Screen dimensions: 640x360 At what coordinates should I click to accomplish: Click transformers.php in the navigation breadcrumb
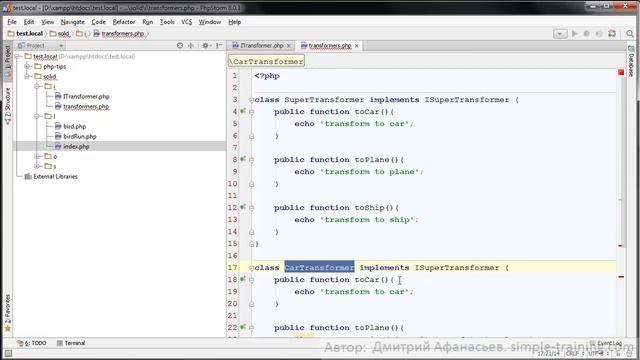119,33
